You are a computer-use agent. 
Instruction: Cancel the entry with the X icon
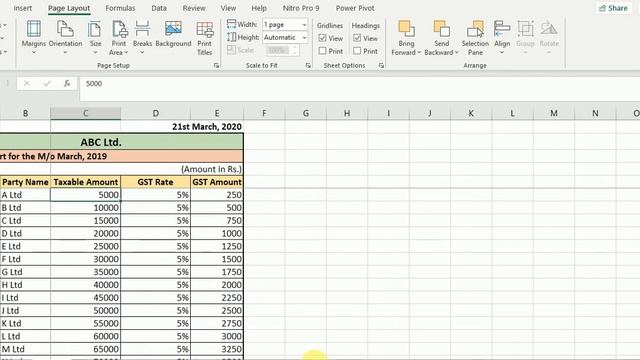point(27,84)
